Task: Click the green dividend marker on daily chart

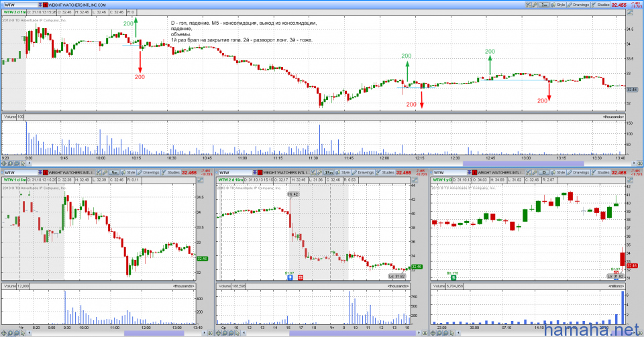Action: coord(453,277)
